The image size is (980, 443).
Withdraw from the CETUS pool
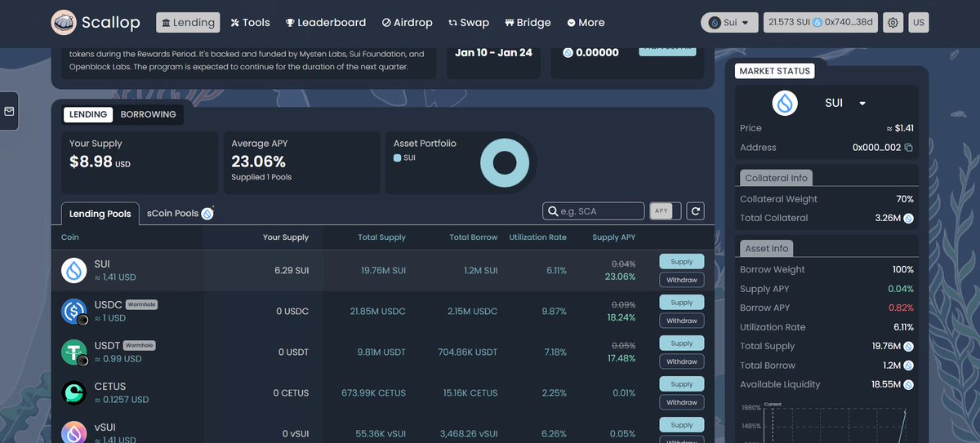pyautogui.click(x=682, y=402)
